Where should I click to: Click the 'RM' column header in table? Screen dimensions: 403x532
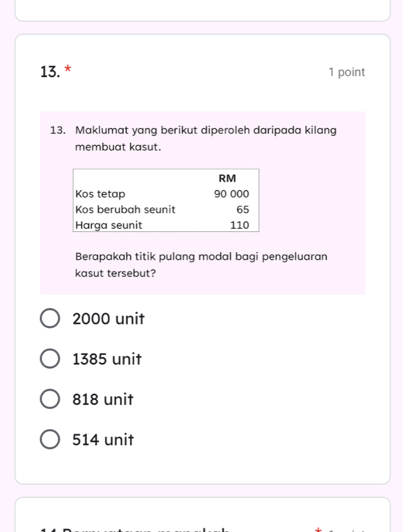pos(227,178)
